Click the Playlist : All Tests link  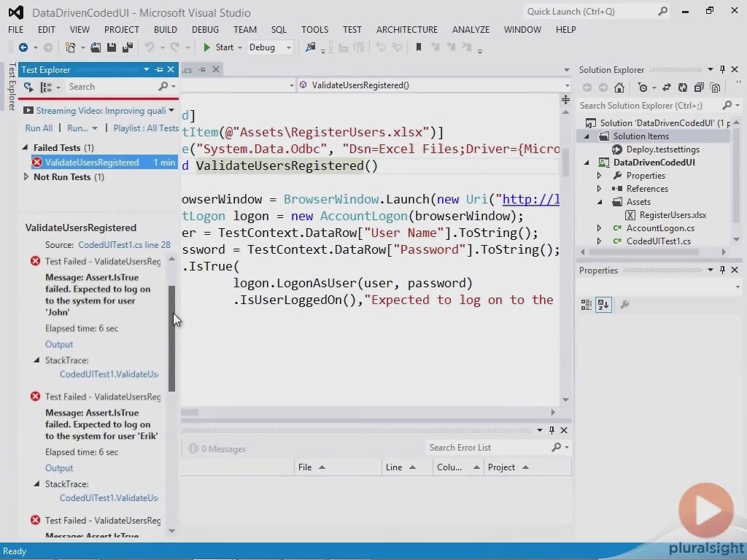(x=146, y=128)
